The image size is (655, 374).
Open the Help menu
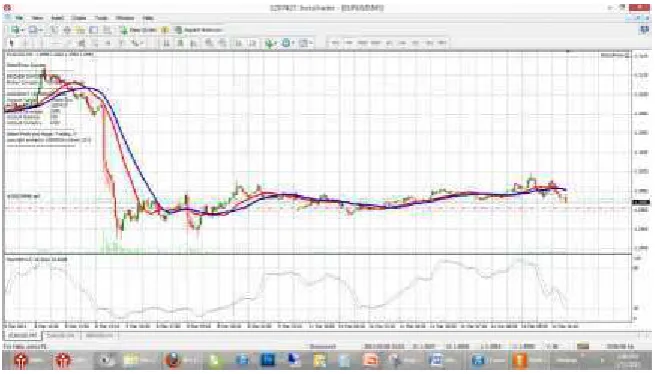click(x=148, y=18)
